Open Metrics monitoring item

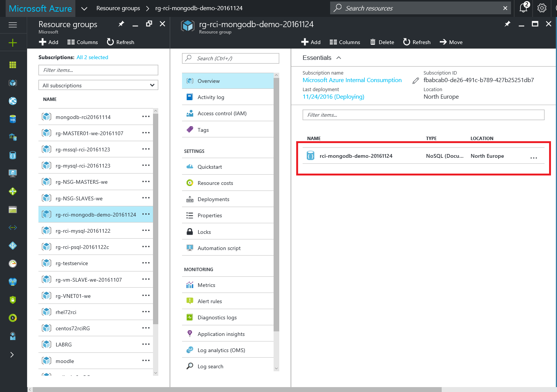(x=228, y=285)
